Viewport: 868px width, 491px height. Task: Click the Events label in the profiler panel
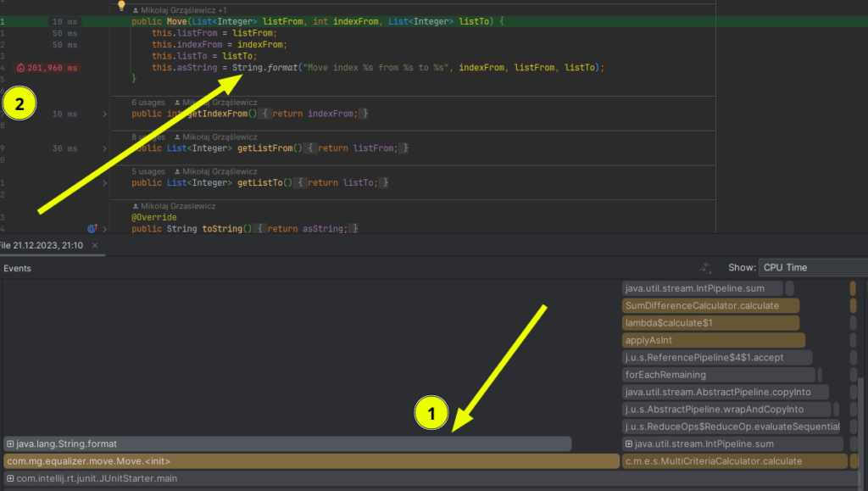click(17, 269)
